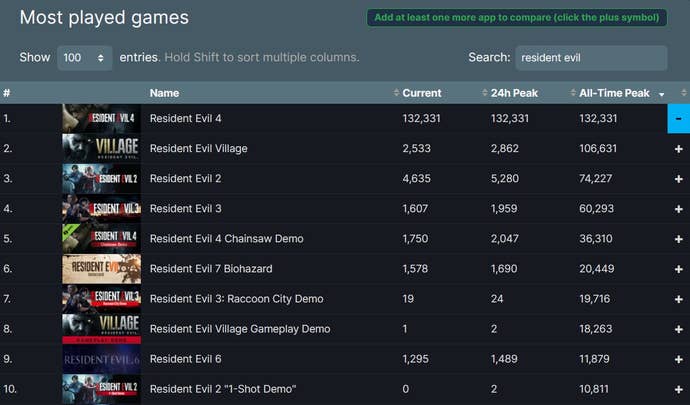Image resolution: width=690 pixels, height=405 pixels.
Task: Select the all-time peak value 74,227
Action: [x=595, y=178]
